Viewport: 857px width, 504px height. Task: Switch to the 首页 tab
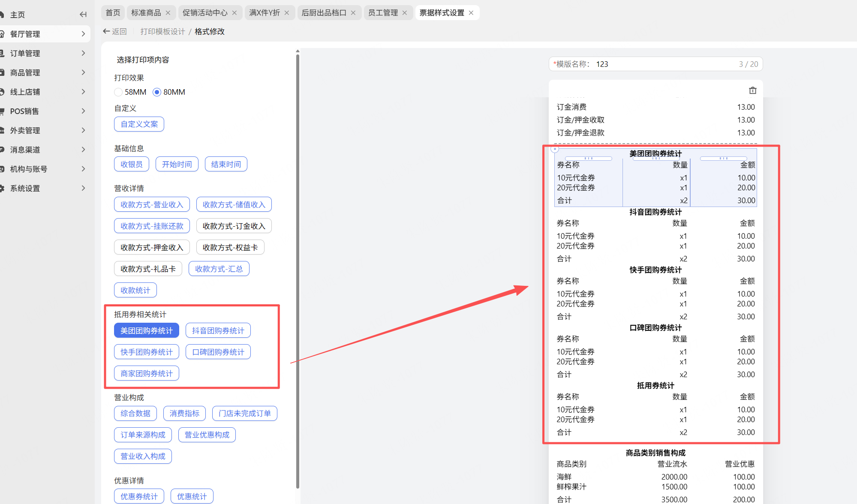(113, 13)
